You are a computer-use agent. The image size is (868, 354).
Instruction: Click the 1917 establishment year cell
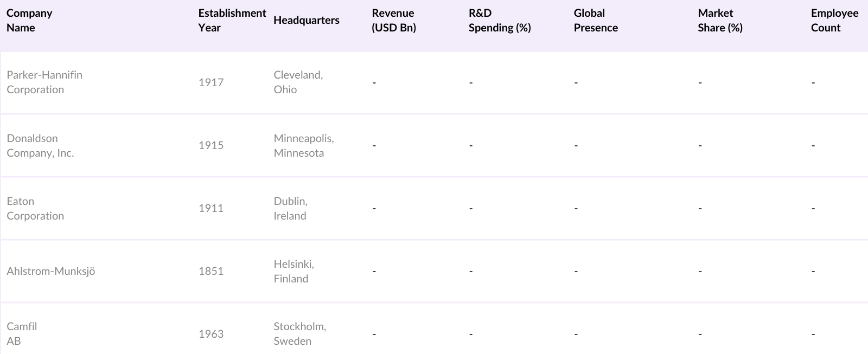211,82
